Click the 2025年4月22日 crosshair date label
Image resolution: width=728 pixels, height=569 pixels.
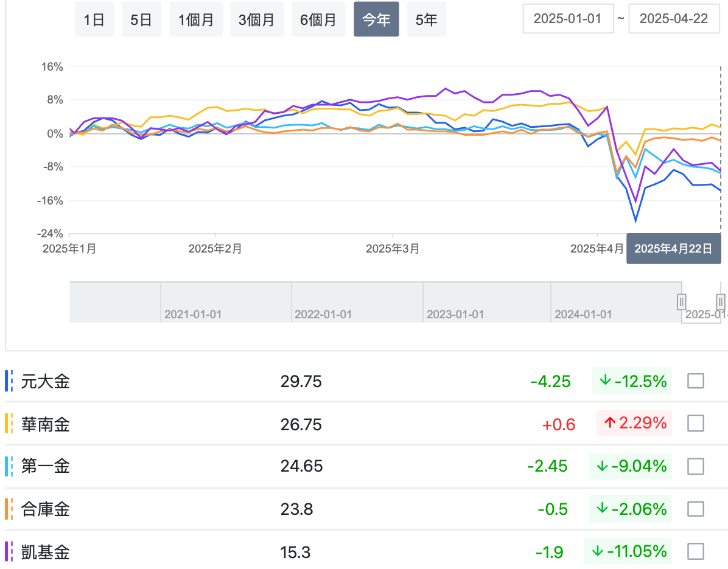pyautogui.click(x=674, y=249)
